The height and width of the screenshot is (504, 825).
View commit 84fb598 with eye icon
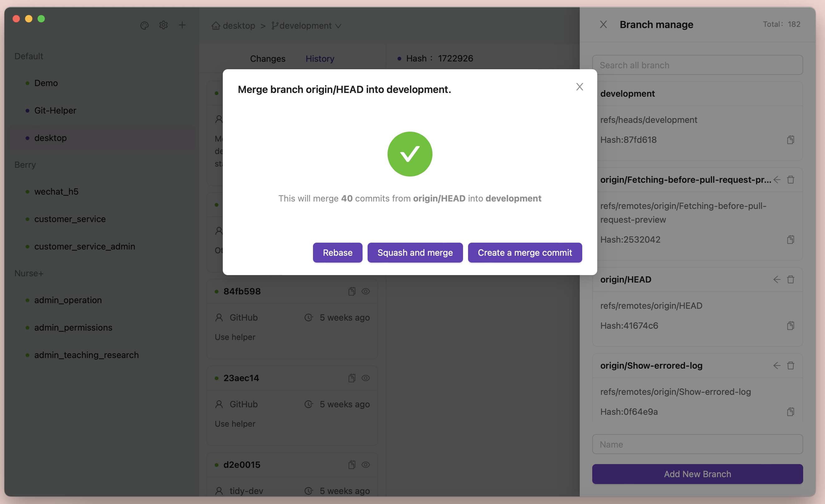point(366,291)
